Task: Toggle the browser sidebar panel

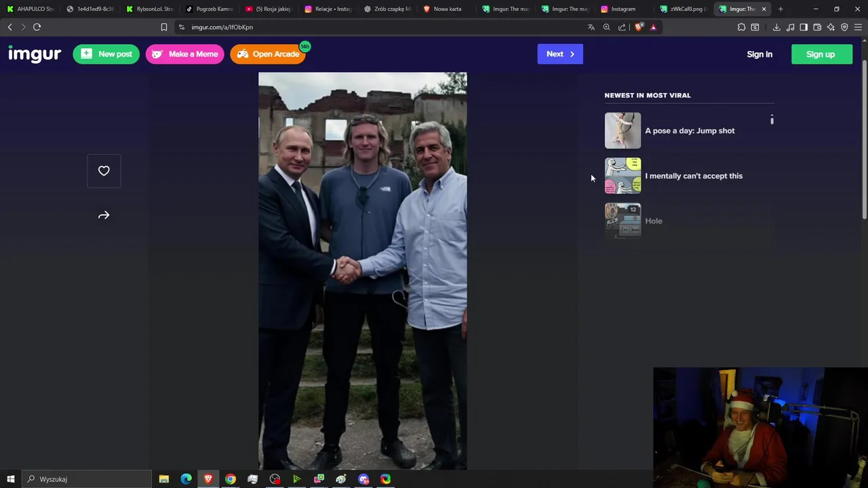Action: (804, 27)
